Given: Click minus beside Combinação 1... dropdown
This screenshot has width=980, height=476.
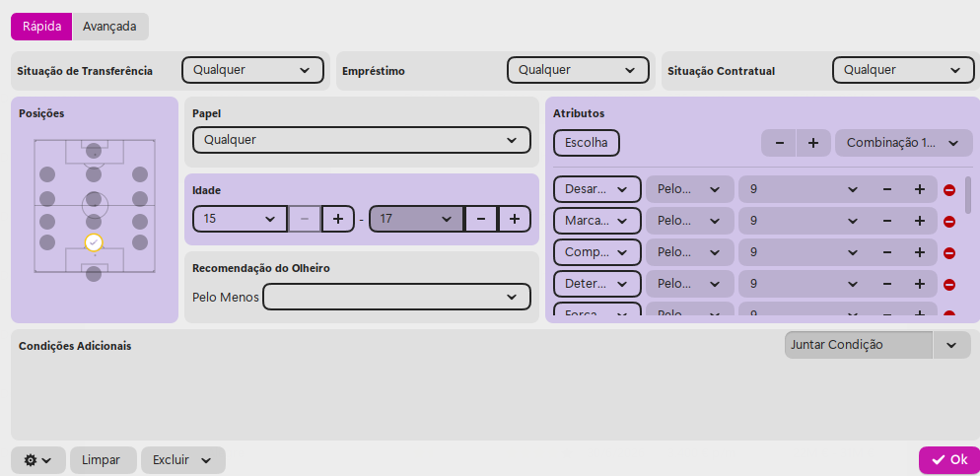Looking at the screenshot, I should 780,143.
